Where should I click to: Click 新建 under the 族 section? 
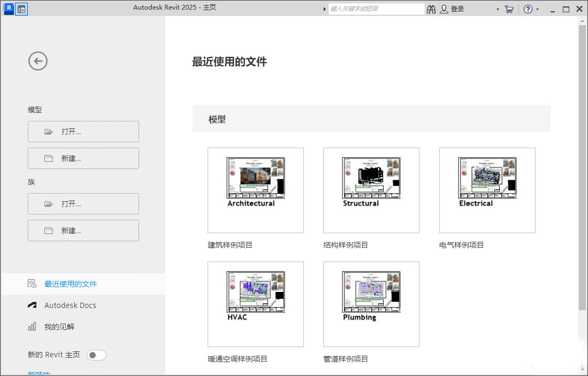point(83,230)
